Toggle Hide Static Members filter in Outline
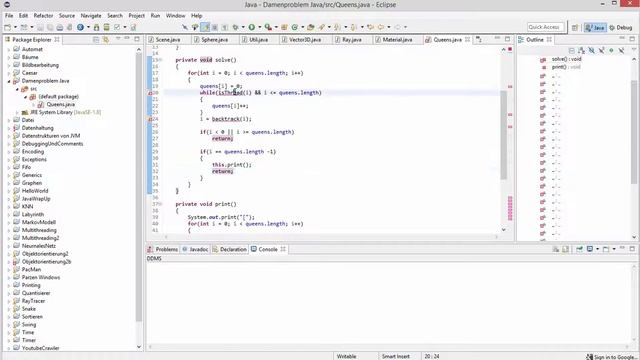The height and width of the screenshot is (360, 640). point(602,50)
